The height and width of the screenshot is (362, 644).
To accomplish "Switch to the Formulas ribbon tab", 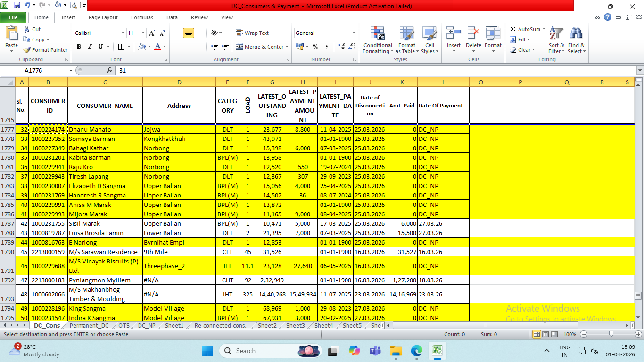I will click(142, 17).
